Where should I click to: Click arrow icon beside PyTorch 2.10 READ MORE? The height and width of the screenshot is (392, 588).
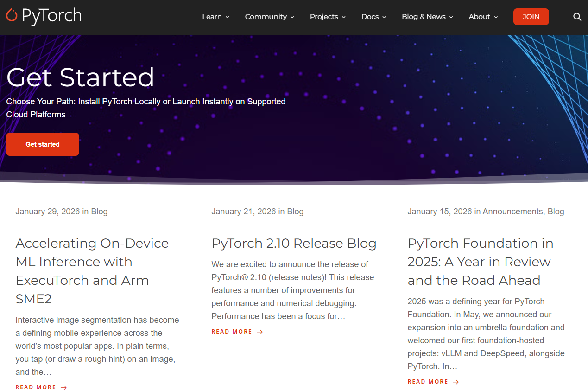(260, 332)
